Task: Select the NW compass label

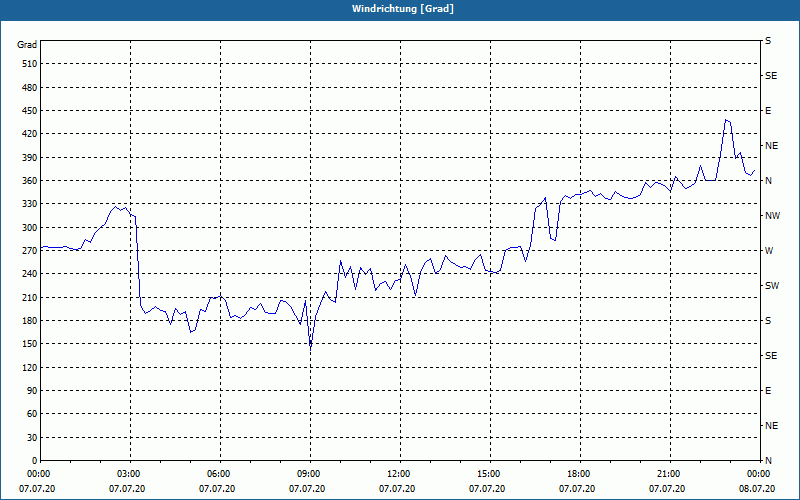Action: point(772,216)
